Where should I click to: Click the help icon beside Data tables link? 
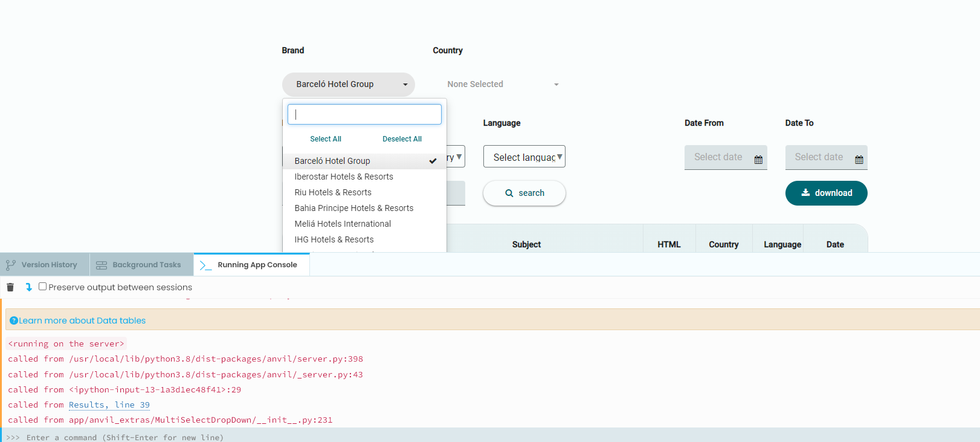[14, 320]
